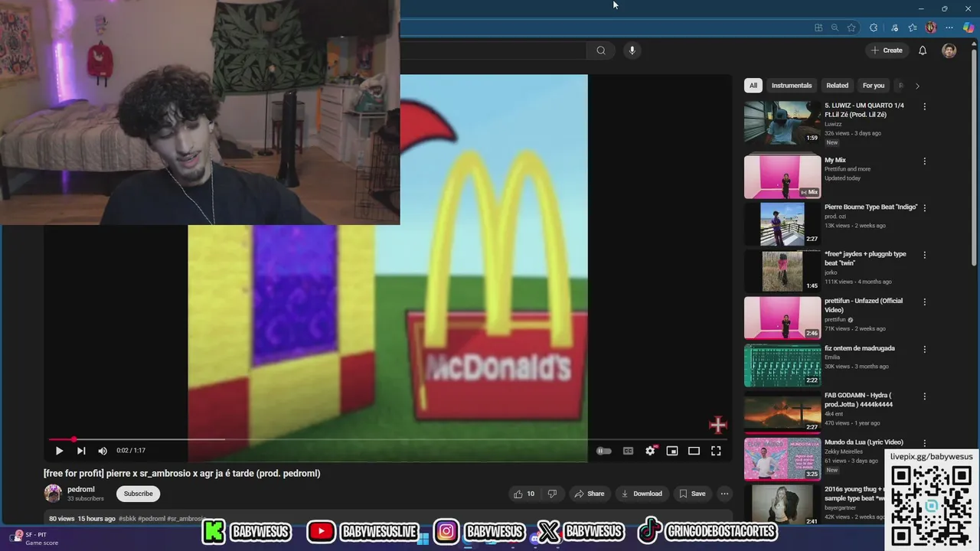Click the Download button
The height and width of the screenshot is (551, 980).
pyautogui.click(x=642, y=494)
